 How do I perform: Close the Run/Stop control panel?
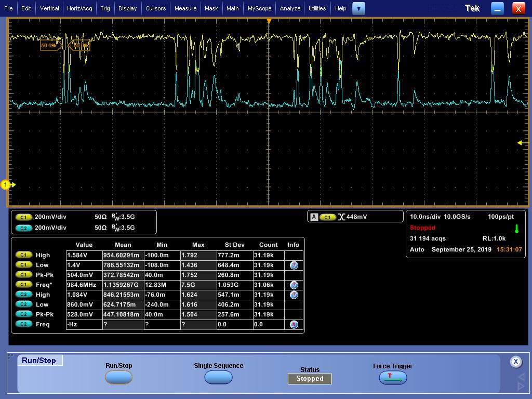pos(515,362)
